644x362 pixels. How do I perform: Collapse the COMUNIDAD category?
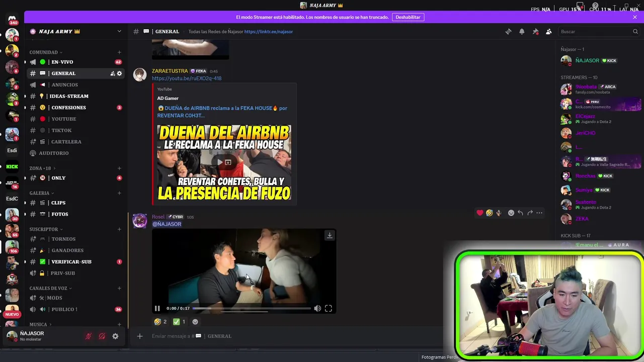[46, 52]
